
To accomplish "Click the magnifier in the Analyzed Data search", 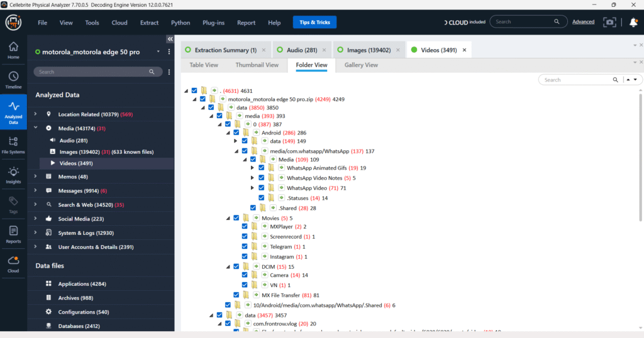I will 152,72.
